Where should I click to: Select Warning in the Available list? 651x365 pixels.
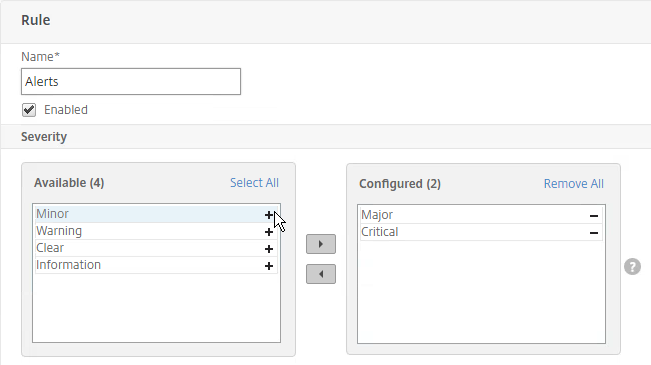point(156,231)
